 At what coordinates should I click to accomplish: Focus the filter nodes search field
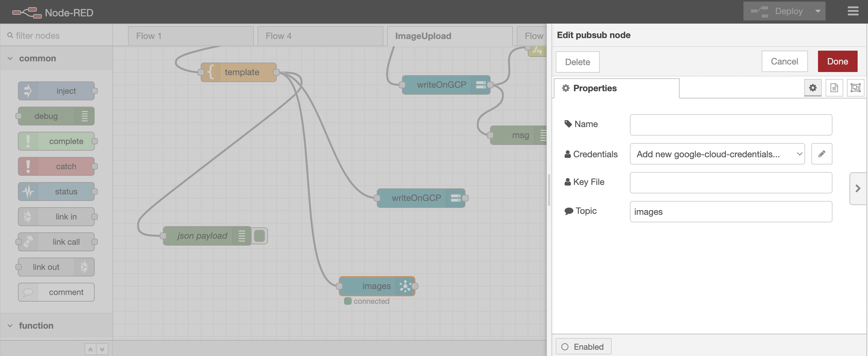(x=56, y=35)
